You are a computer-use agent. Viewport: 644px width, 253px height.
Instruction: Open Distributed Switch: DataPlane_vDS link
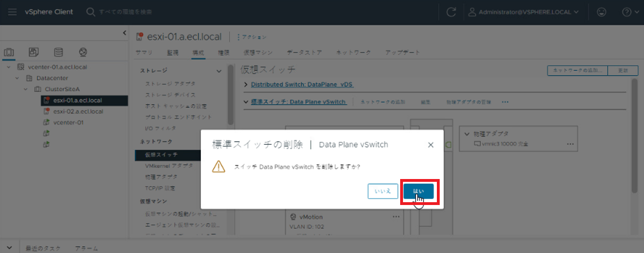(x=303, y=85)
